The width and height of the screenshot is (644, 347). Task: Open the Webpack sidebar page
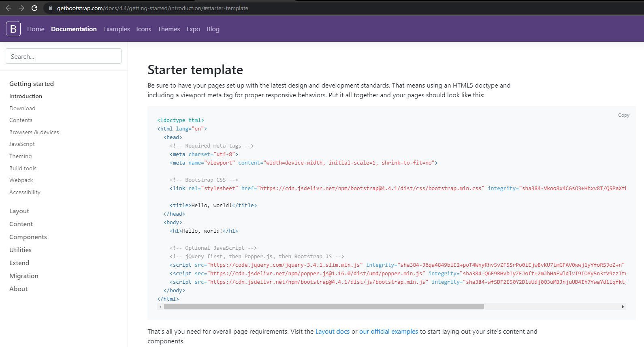pyautogui.click(x=21, y=180)
